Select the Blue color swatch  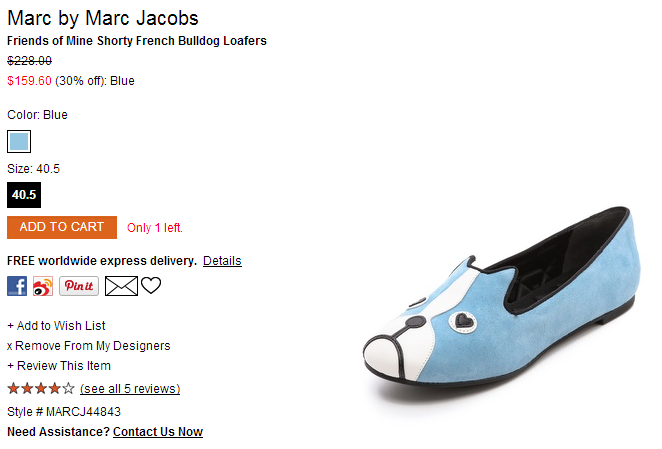tap(19, 142)
